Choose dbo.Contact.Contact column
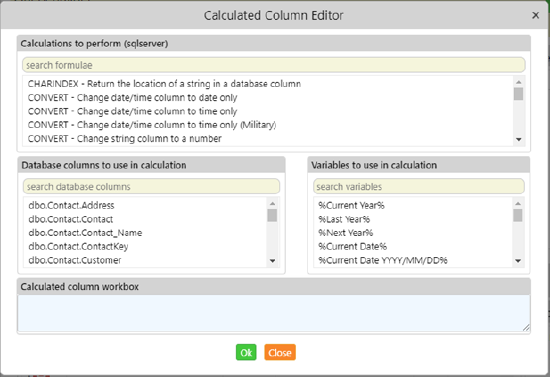This screenshot has width=550, height=377. [x=71, y=219]
